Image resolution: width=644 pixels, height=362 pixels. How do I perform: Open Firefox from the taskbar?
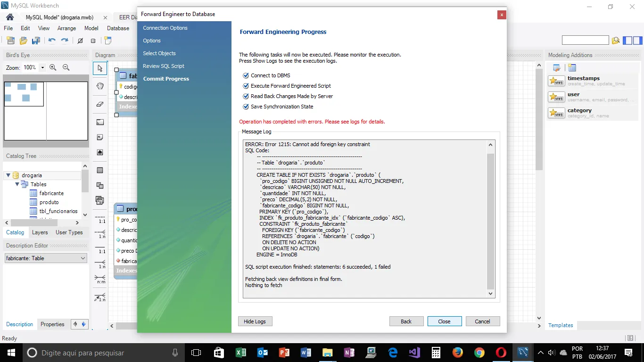coord(458,353)
